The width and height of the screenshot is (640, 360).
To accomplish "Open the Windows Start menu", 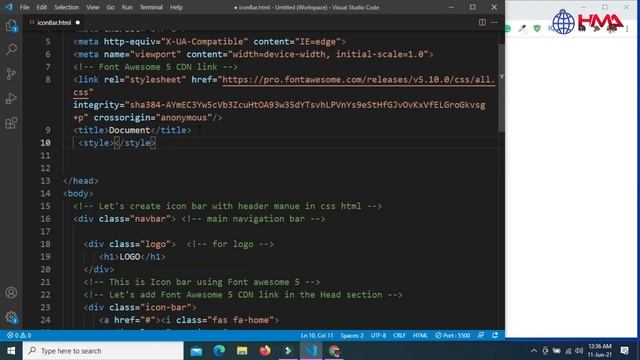I will click(x=11, y=351).
